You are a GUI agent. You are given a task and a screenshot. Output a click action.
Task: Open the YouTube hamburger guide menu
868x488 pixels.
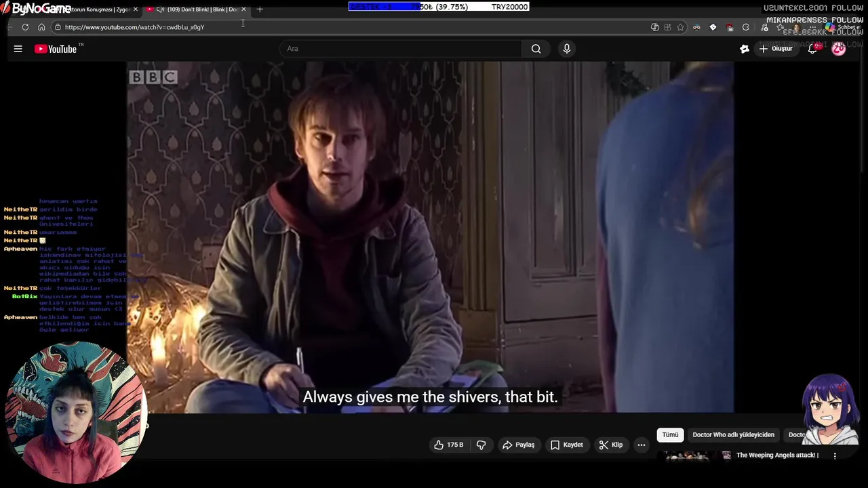pyautogui.click(x=18, y=49)
